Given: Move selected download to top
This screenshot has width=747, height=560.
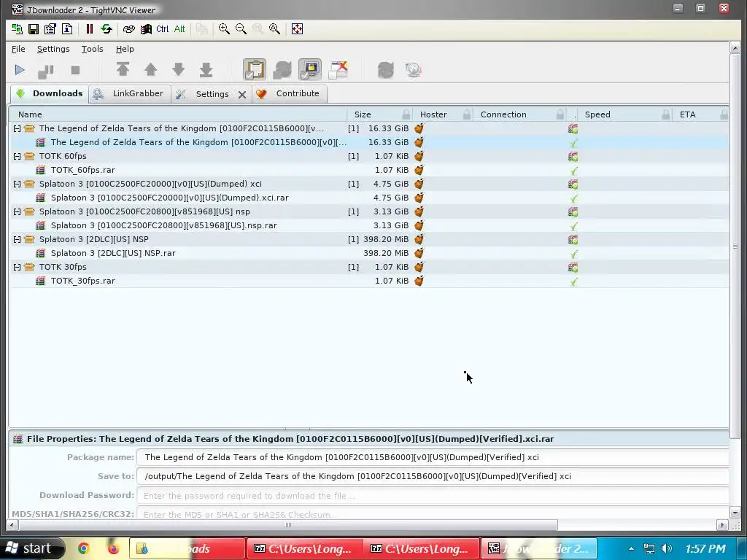Looking at the screenshot, I should coord(123,69).
